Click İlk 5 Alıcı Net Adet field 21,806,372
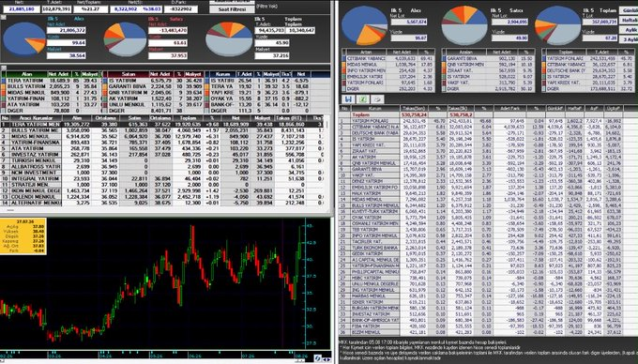This screenshot has height=364, width=638. (x=67, y=30)
